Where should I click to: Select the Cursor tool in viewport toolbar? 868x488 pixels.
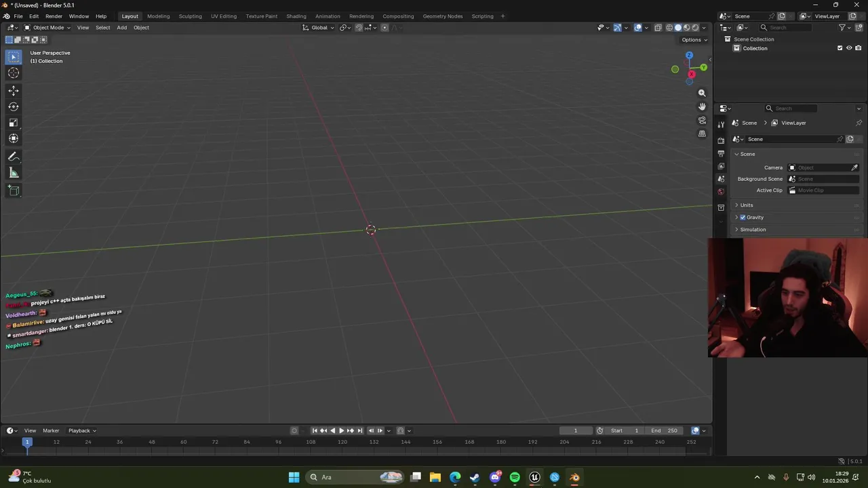point(14,73)
